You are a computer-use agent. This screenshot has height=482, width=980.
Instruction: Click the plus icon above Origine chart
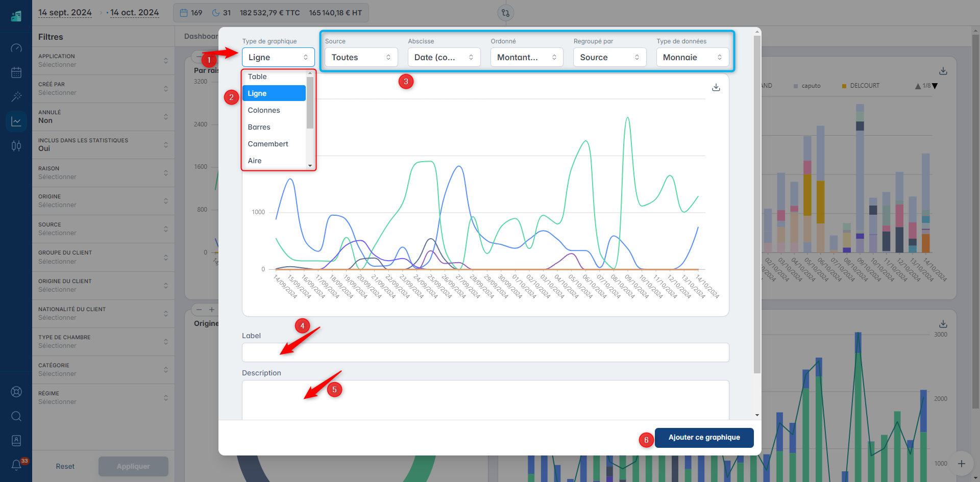pyautogui.click(x=212, y=310)
